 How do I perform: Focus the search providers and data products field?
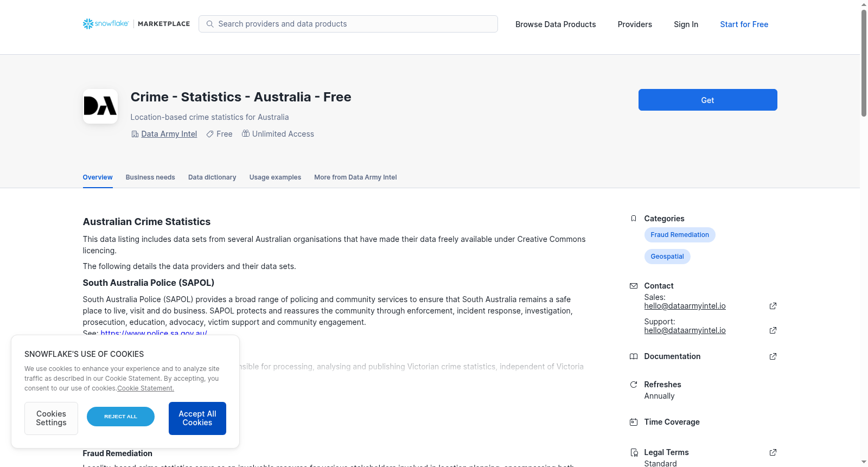click(348, 24)
